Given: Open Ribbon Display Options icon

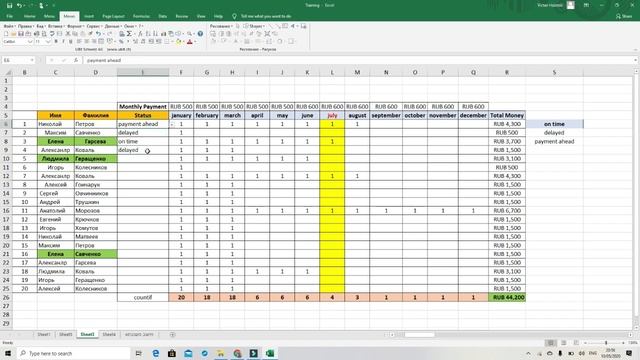Looking at the screenshot, I should click(x=586, y=5).
